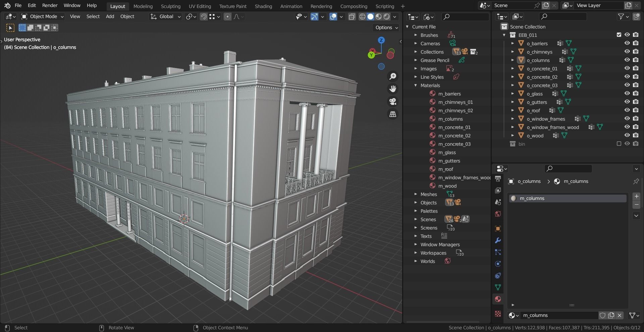Open the Particles properties tab
644x332 pixels.
(x=498, y=252)
